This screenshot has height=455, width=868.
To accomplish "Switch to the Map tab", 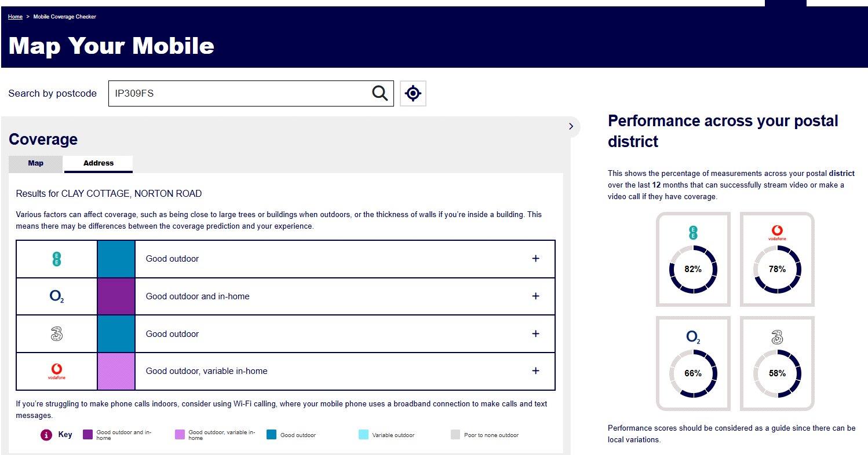I will (x=36, y=164).
